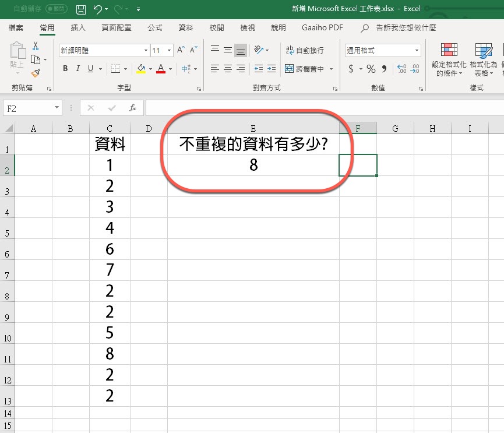The height and width of the screenshot is (433, 504).
Task: Toggle the AutoSave switch
Action: coord(57,9)
